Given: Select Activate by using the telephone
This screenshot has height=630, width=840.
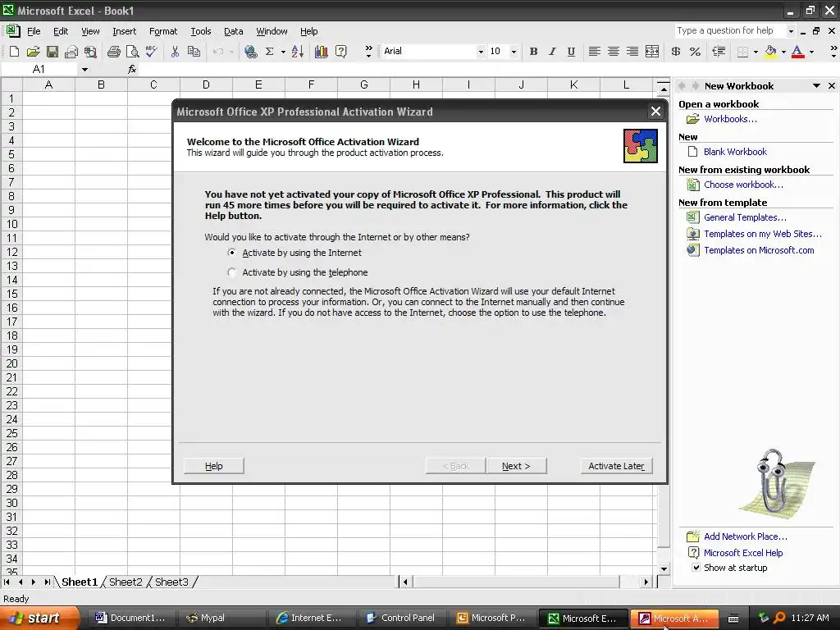Looking at the screenshot, I should tap(231, 272).
